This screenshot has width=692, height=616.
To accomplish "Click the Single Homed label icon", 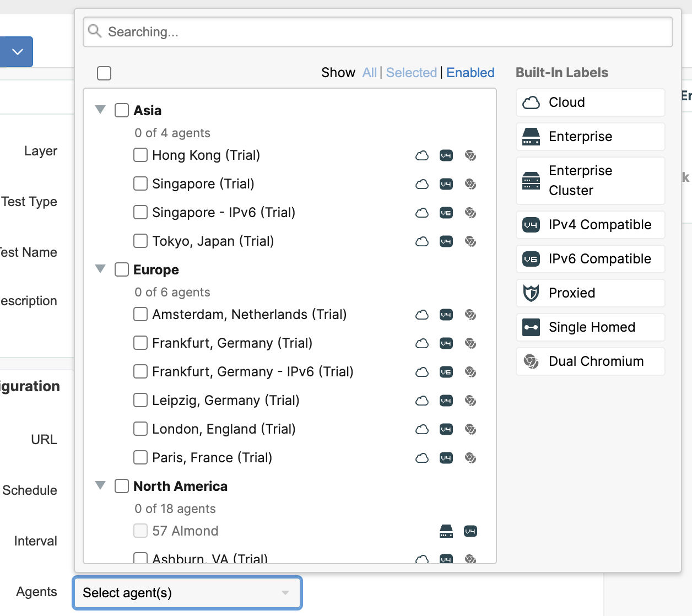I will (x=531, y=327).
